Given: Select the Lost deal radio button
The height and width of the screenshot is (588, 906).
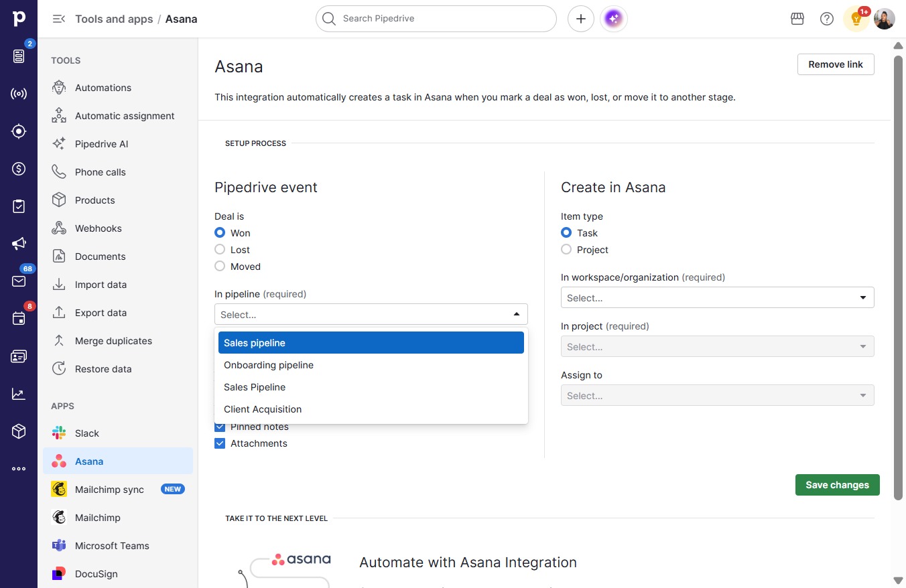Looking at the screenshot, I should (x=220, y=250).
